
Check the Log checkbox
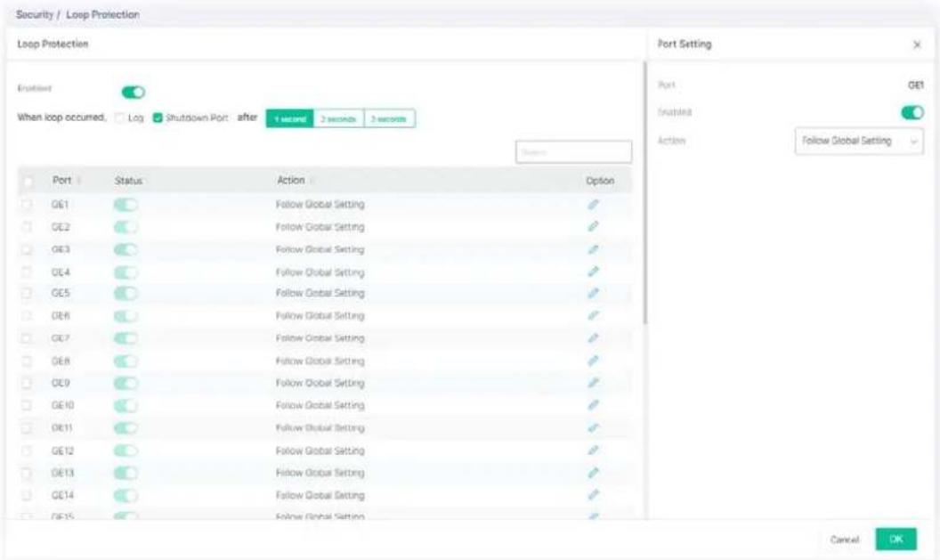120,118
